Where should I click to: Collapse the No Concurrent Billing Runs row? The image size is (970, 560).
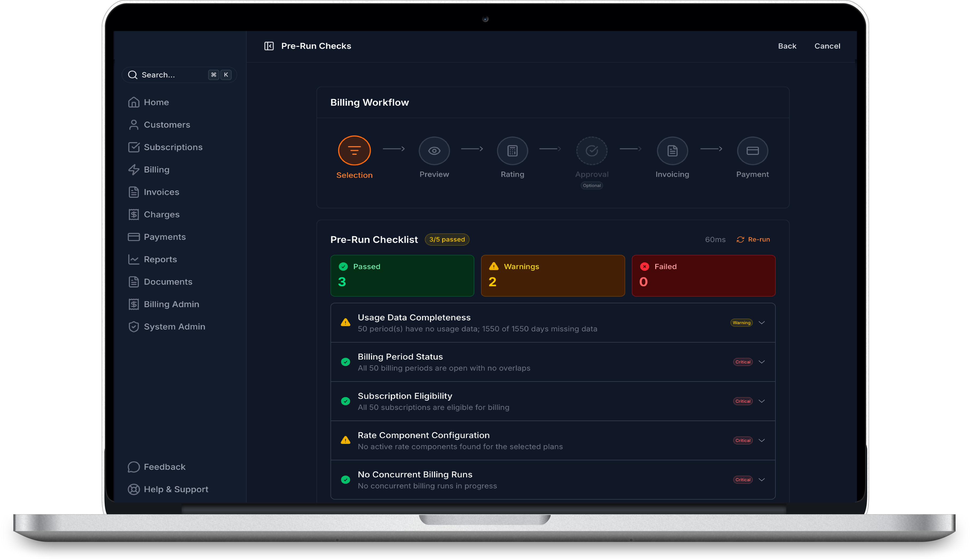(762, 480)
